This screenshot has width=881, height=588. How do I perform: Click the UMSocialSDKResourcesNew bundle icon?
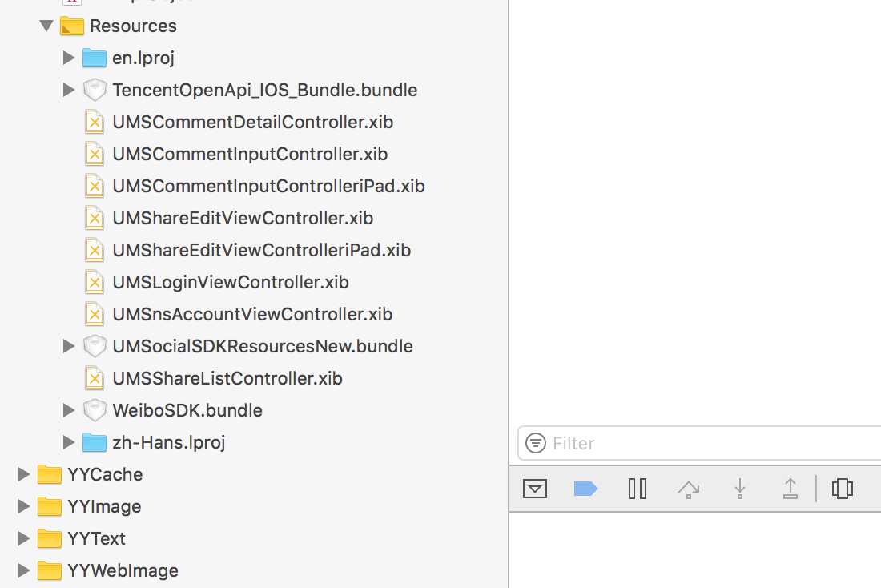click(95, 346)
